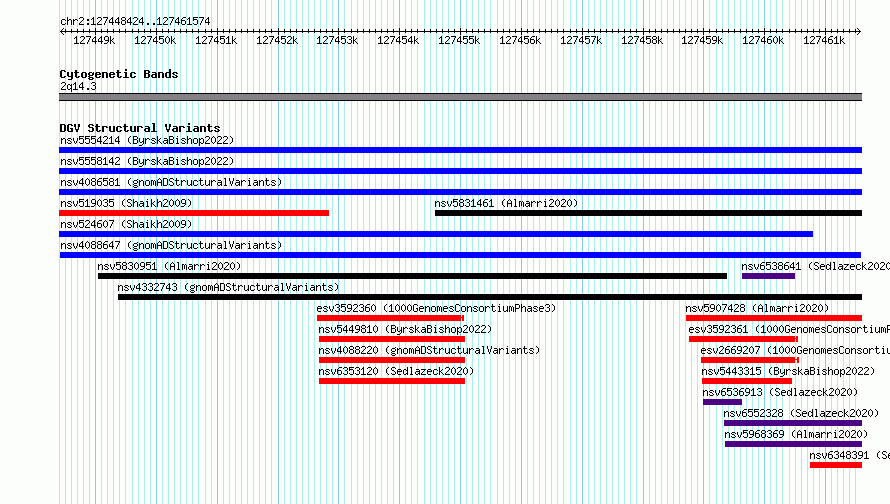
Task: Click the red bar of nsv519035
Action: [194, 213]
